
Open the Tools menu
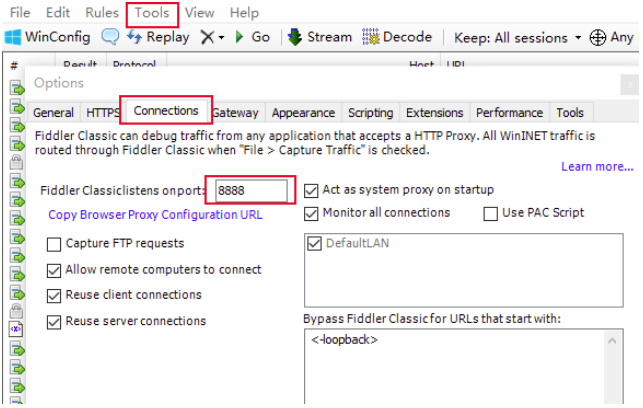152,13
